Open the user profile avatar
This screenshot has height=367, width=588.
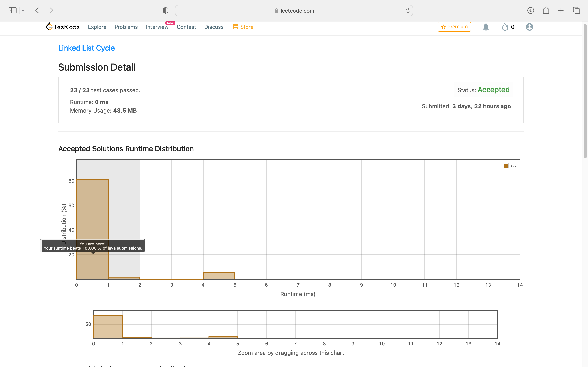tap(529, 27)
